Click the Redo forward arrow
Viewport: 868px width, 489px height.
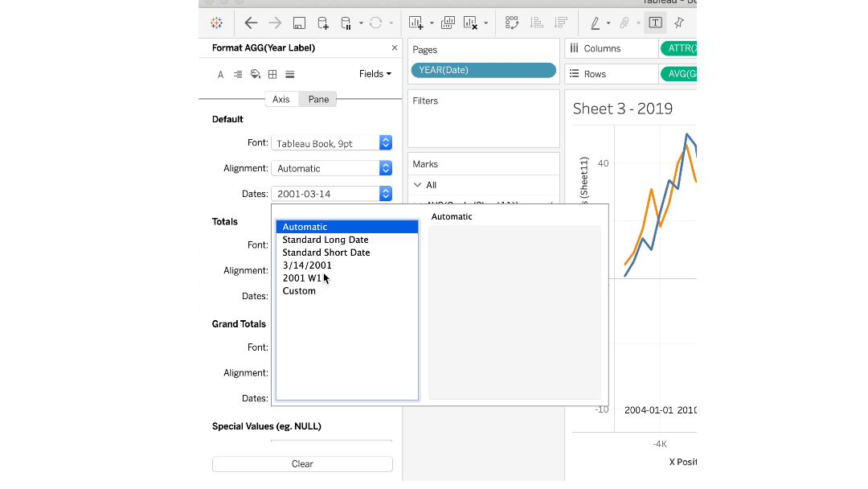coord(275,23)
